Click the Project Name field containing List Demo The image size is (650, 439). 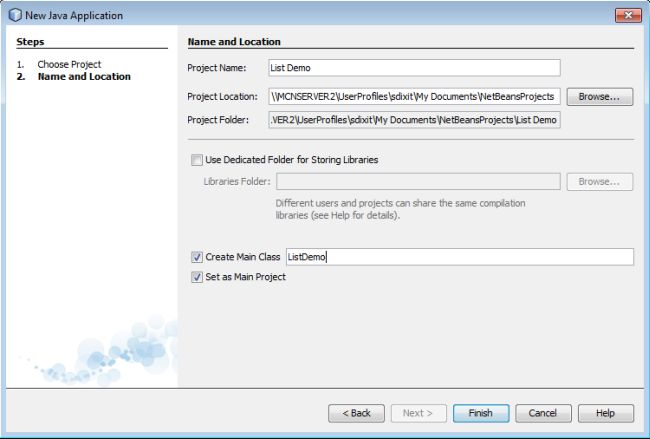[x=414, y=68]
